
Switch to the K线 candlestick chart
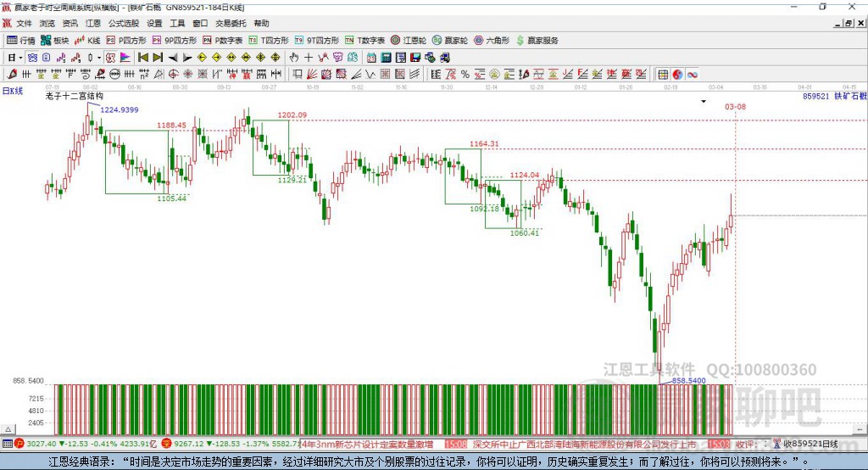[x=87, y=41]
